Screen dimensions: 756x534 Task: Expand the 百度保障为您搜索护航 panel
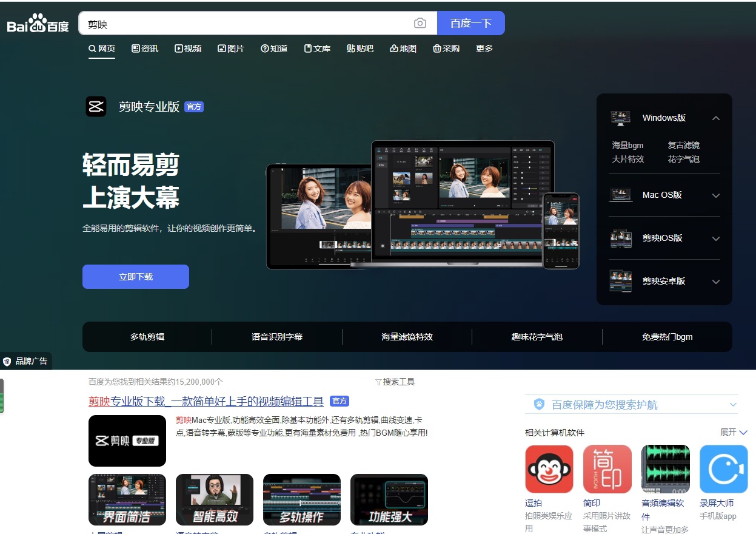pos(734,405)
